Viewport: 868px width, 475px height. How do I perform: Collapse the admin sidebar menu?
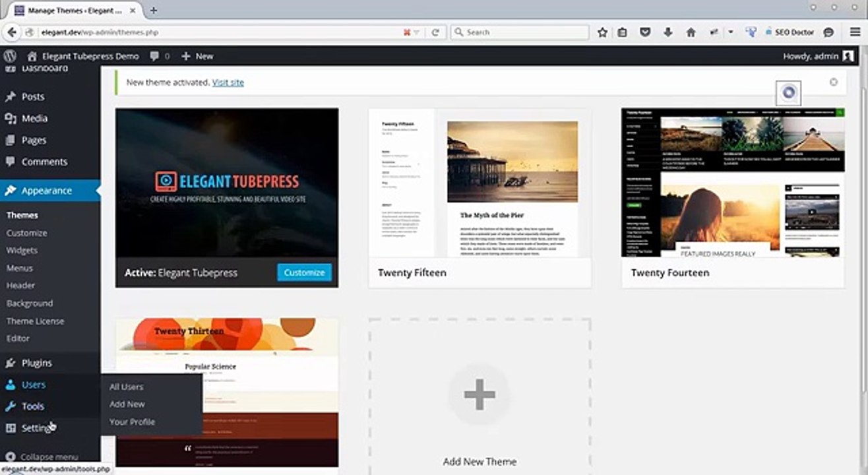pyautogui.click(x=42, y=457)
